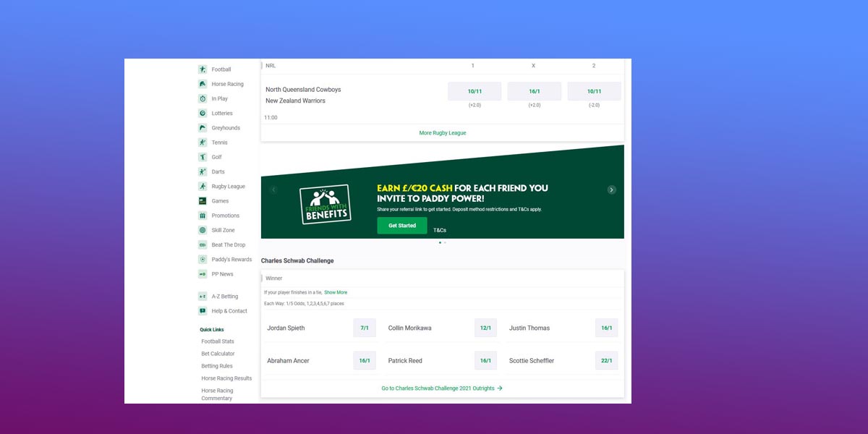This screenshot has height=434, width=868.
Task: Go to next banner slide arrow
Action: 611,190
